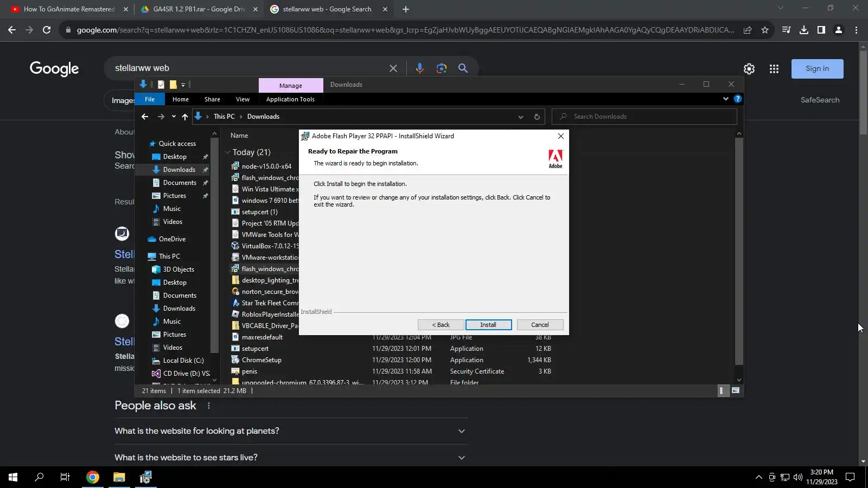Clear the Google search box
Viewport: 868px width, 488px height.
[x=393, y=68]
